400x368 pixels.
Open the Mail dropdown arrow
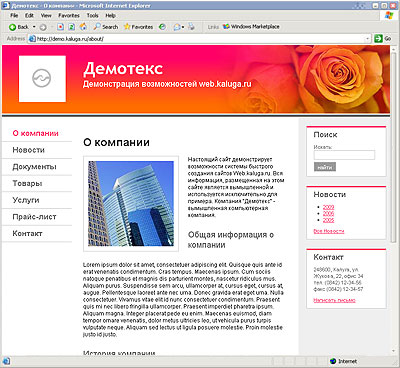pos(183,27)
